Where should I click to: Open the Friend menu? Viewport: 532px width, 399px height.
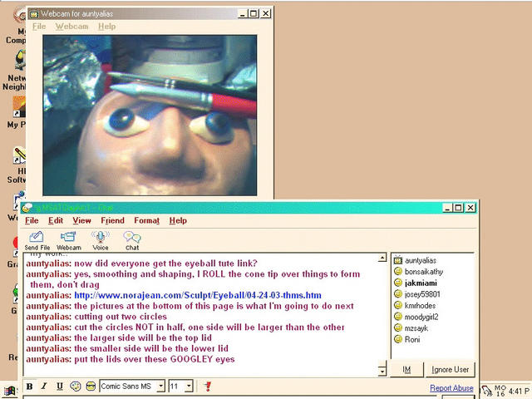point(112,220)
